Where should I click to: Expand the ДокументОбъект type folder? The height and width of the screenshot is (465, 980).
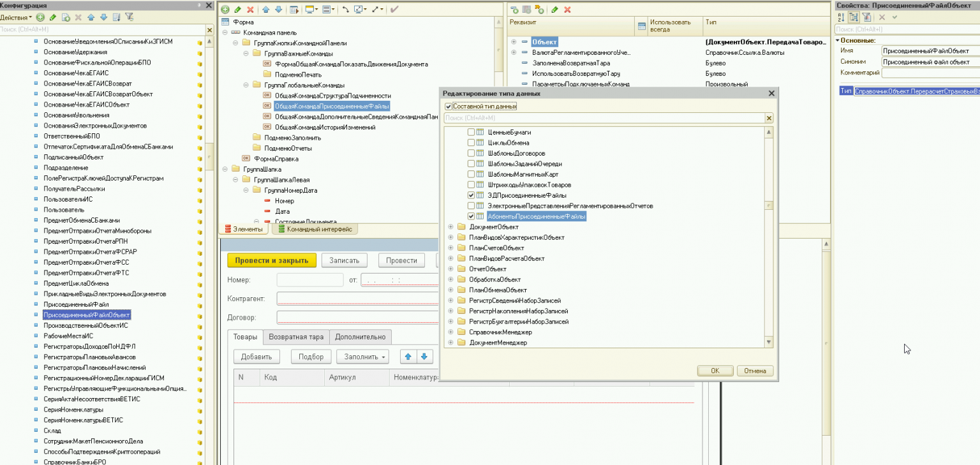tap(450, 227)
